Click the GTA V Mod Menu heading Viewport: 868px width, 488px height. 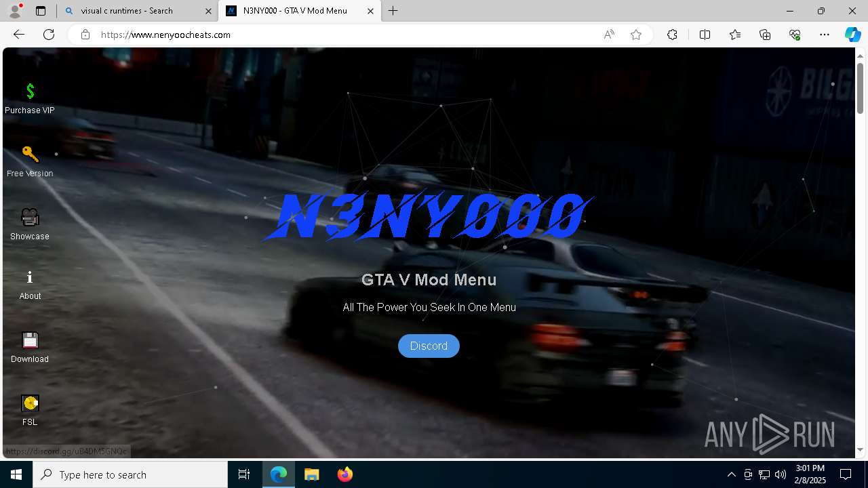pos(429,280)
